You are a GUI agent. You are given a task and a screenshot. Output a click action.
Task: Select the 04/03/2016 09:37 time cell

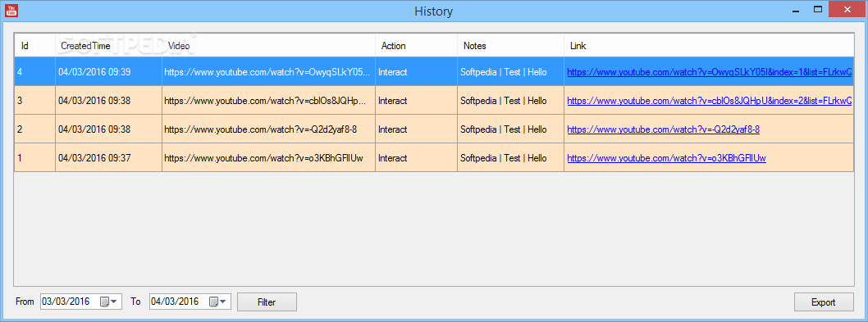(x=108, y=157)
